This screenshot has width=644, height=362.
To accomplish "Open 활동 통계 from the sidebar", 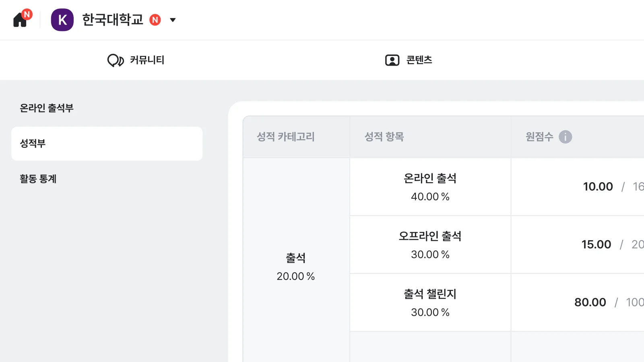I will point(39,179).
